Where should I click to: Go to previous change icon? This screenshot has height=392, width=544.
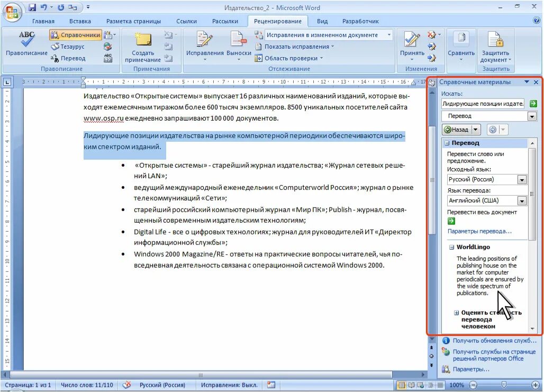click(x=432, y=46)
